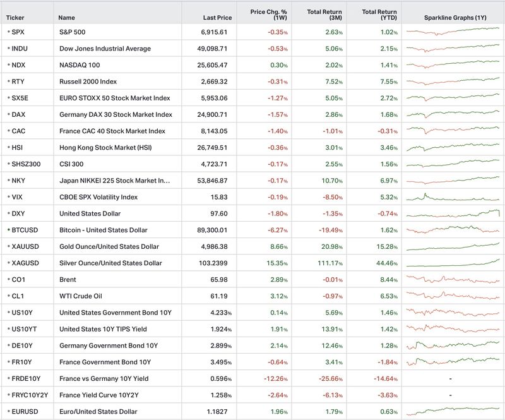Select the XAUUSD ticker
This screenshot has width=505, height=420.
(x=25, y=246)
